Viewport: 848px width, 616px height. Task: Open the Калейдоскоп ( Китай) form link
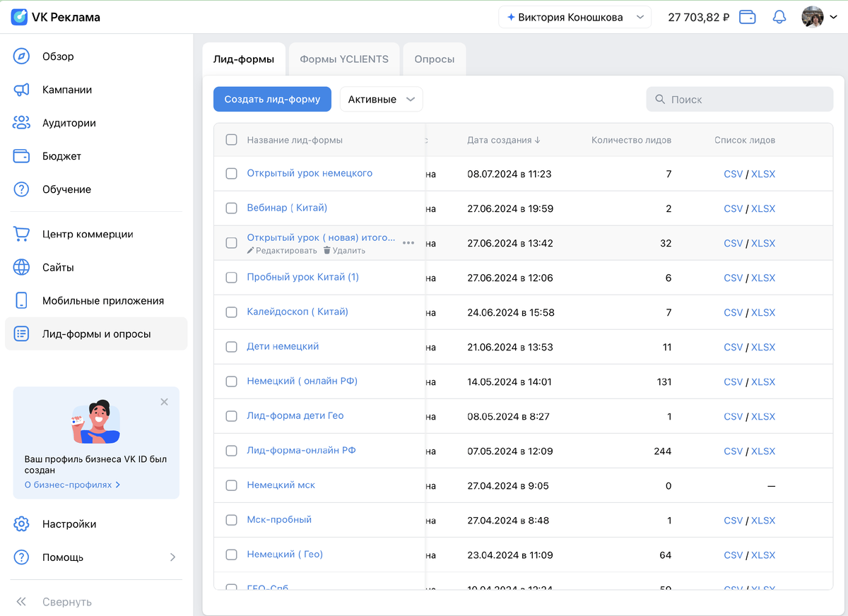click(298, 312)
